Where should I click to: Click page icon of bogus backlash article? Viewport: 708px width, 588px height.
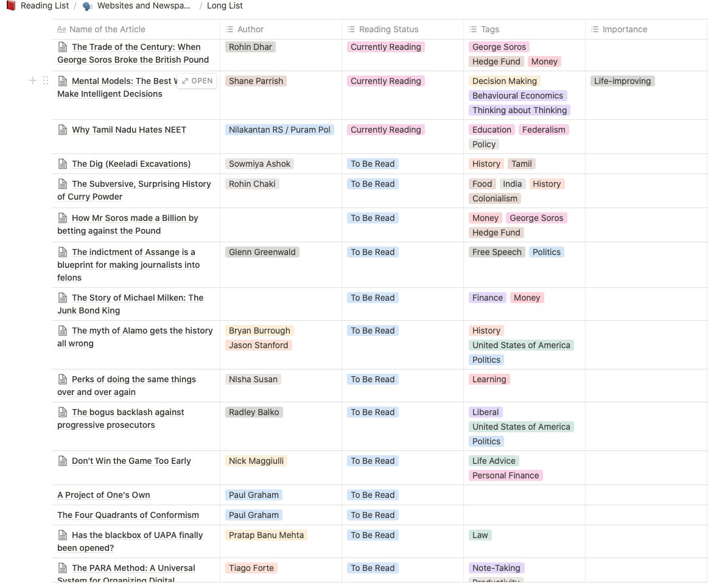[x=63, y=412]
